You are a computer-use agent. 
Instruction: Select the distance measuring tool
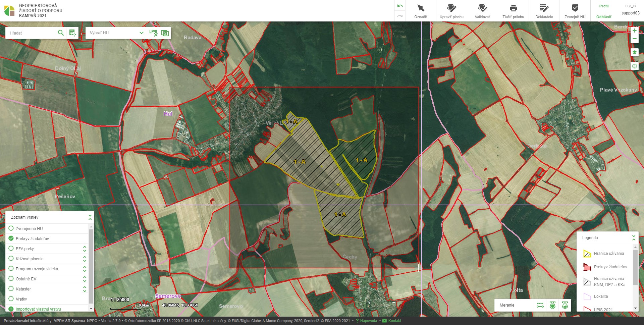[x=540, y=305]
